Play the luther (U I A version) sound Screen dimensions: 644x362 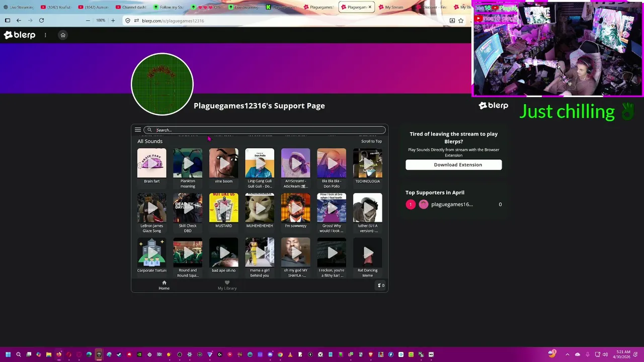pyautogui.click(x=367, y=208)
